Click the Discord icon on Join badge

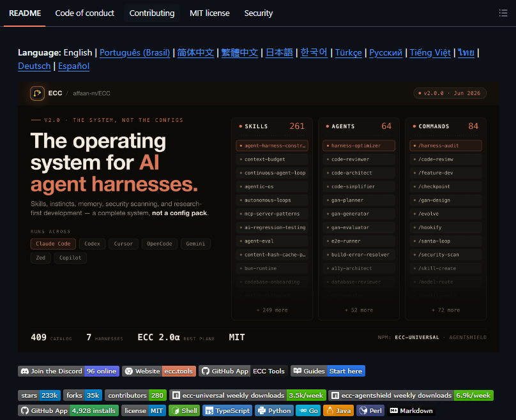25,371
